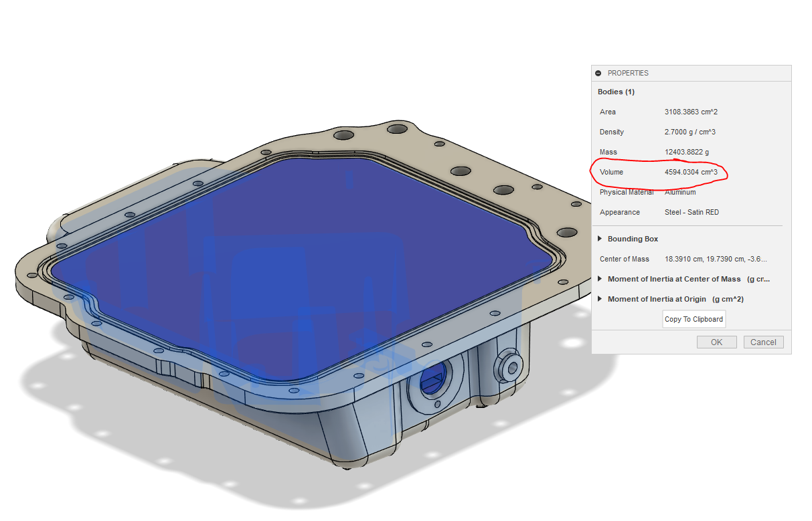Cancel the Properties dialog

tap(763, 342)
